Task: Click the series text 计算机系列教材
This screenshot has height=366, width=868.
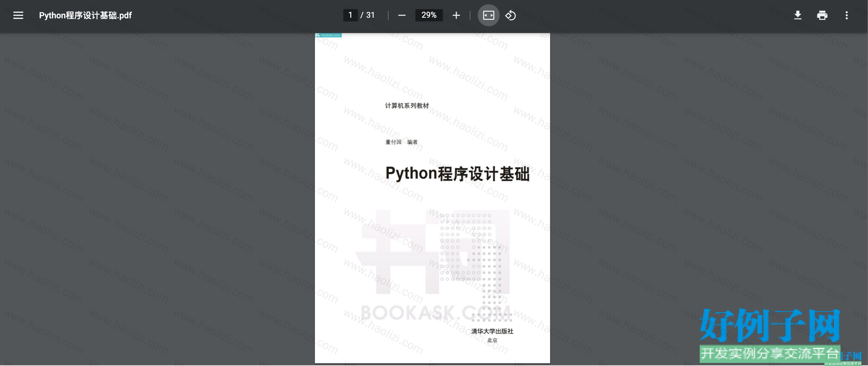Action: pos(407,105)
